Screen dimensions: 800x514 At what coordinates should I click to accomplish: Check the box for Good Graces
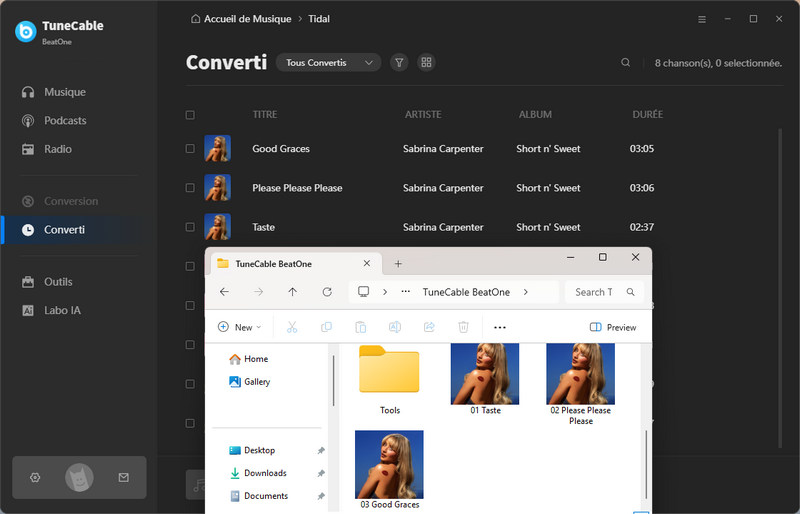[190, 149]
